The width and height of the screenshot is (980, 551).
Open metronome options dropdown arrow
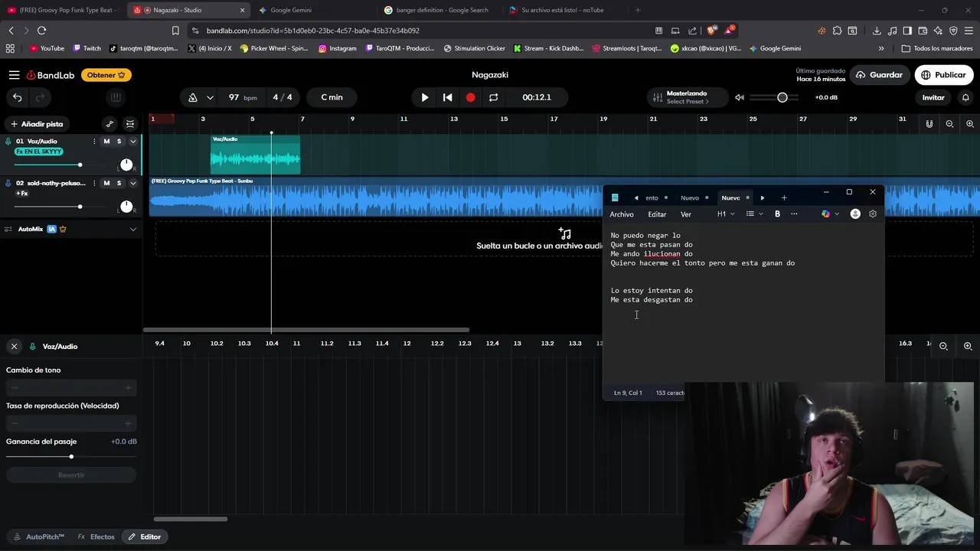[x=210, y=97]
